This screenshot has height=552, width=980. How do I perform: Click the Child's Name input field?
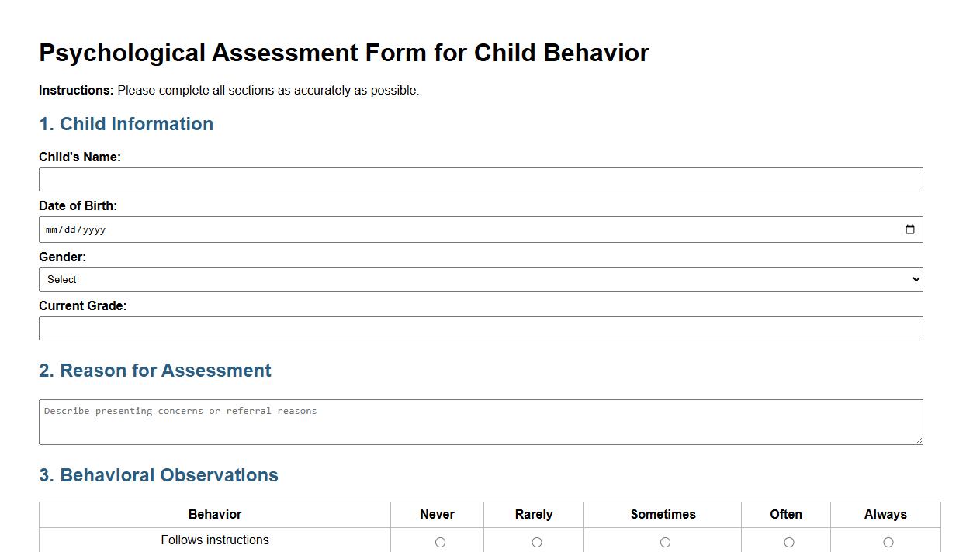(x=481, y=179)
